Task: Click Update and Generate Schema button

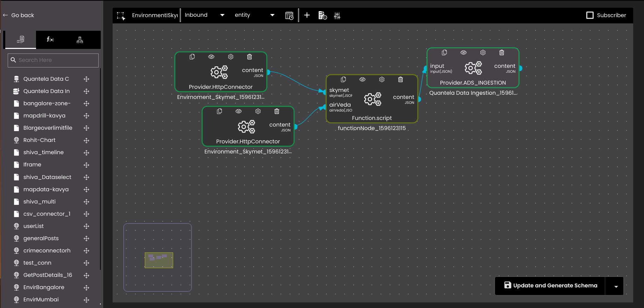Action: (550, 286)
